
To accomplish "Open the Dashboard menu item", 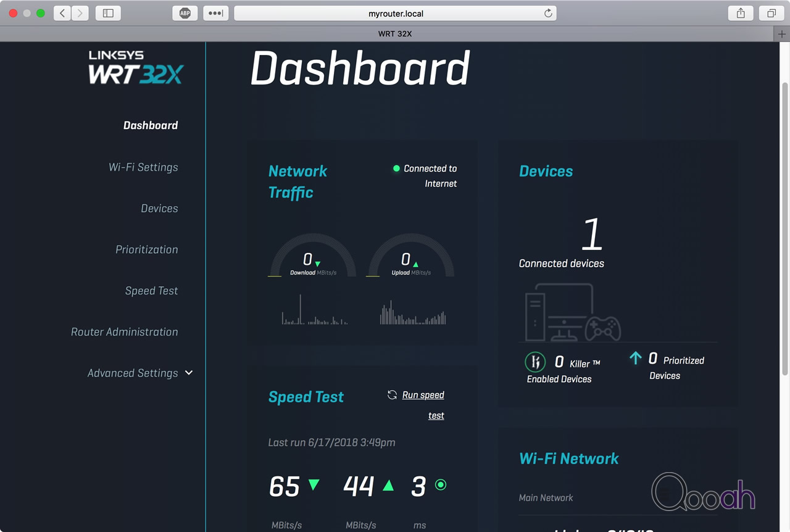I will [x=151, y=125].
